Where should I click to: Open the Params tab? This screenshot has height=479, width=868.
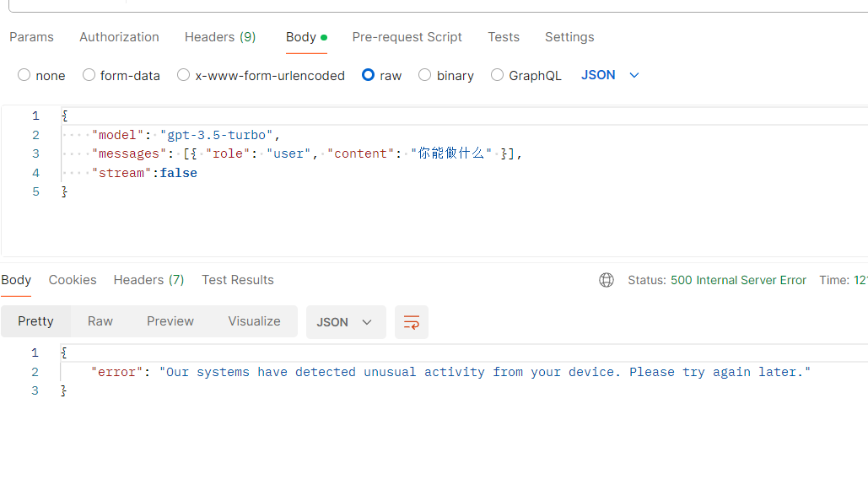point(31,37)
